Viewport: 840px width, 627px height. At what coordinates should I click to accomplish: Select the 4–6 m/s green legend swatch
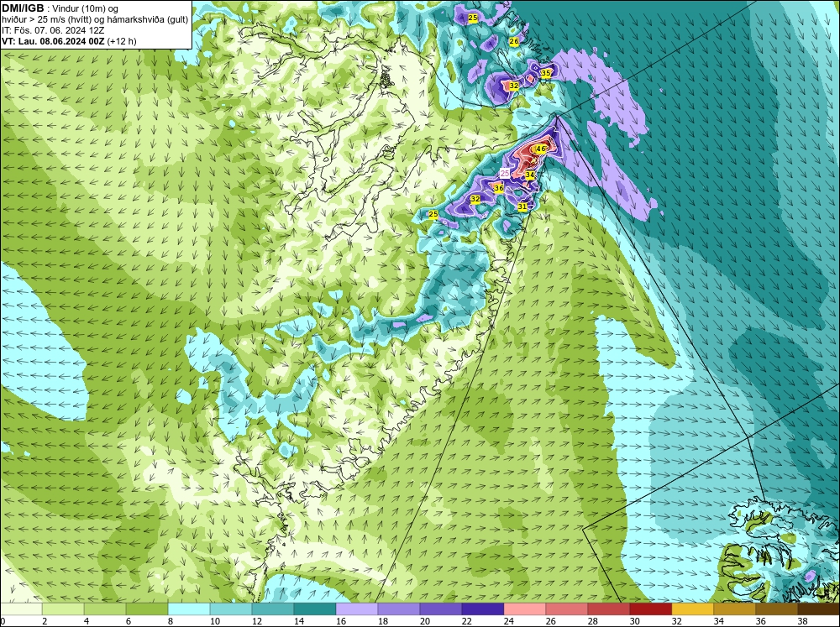click(x=105, y=609)
